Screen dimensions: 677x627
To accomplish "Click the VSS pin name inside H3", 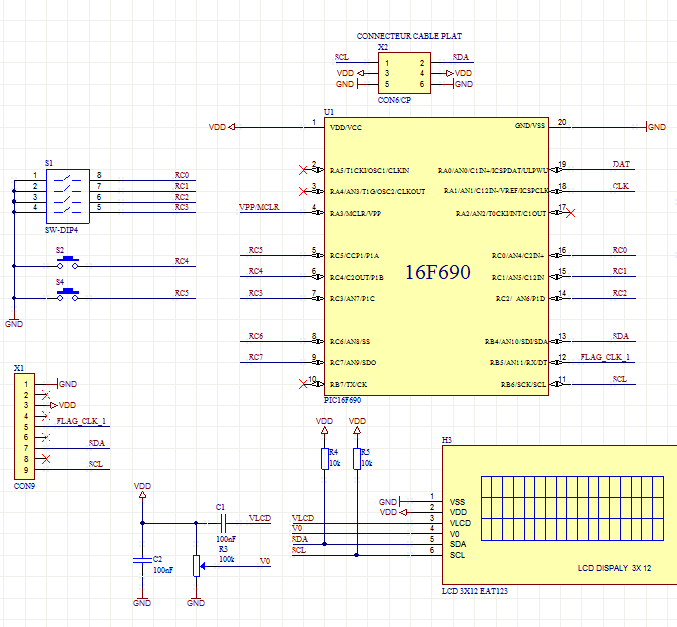I will click(x=457, y=502).
